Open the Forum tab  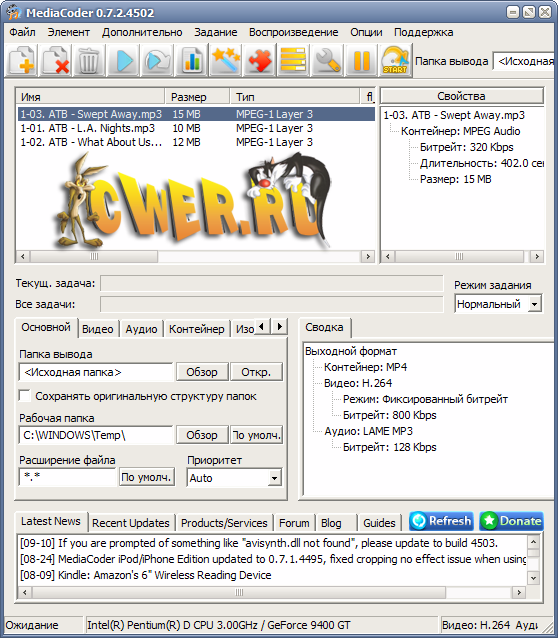[x=294, y=523]
